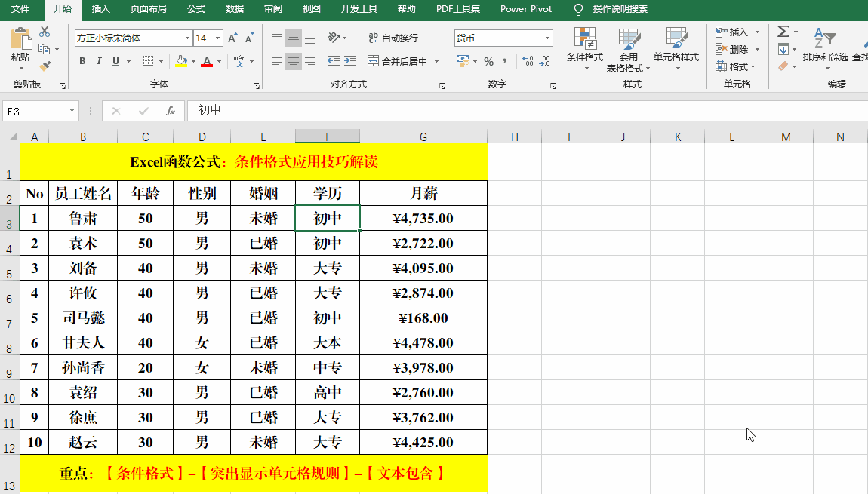
Task: Click the phonetic guide wén icon
Action: (240, 61)
